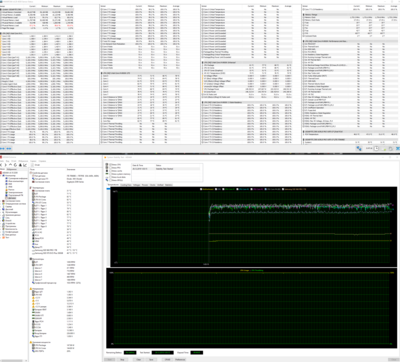Expand the Дисплей tree node
This screenshot has width=400, height=362.
1,209
